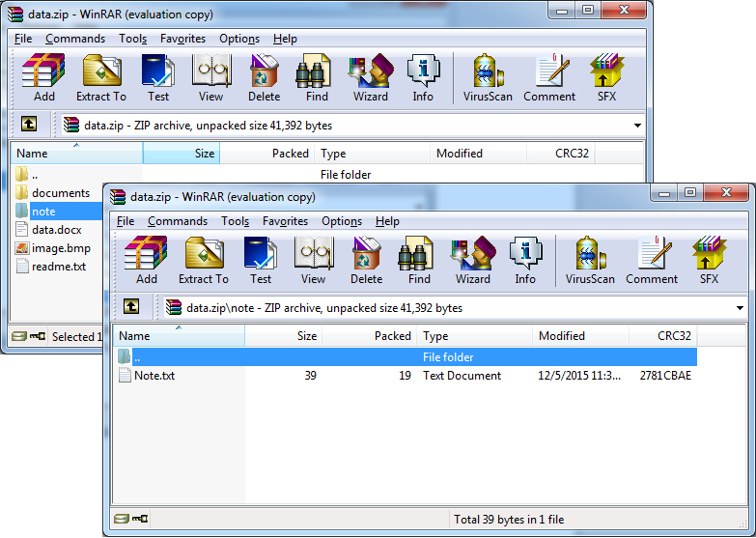Click Comment icon in front window toolbar
Screen dimensions: 756x538
652,260
